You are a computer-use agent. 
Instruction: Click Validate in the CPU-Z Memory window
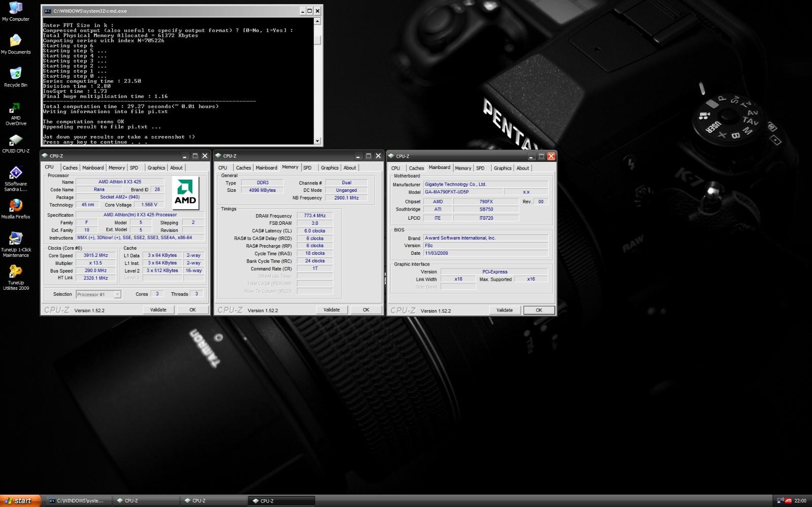[332, 310]
